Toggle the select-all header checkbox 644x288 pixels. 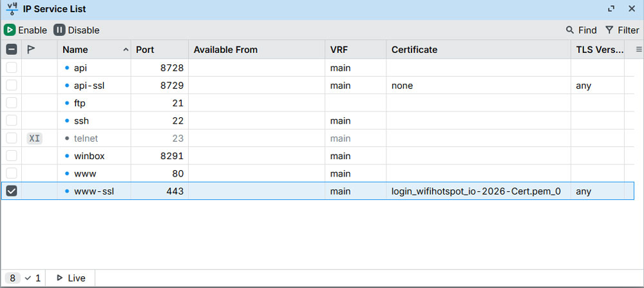12,50
